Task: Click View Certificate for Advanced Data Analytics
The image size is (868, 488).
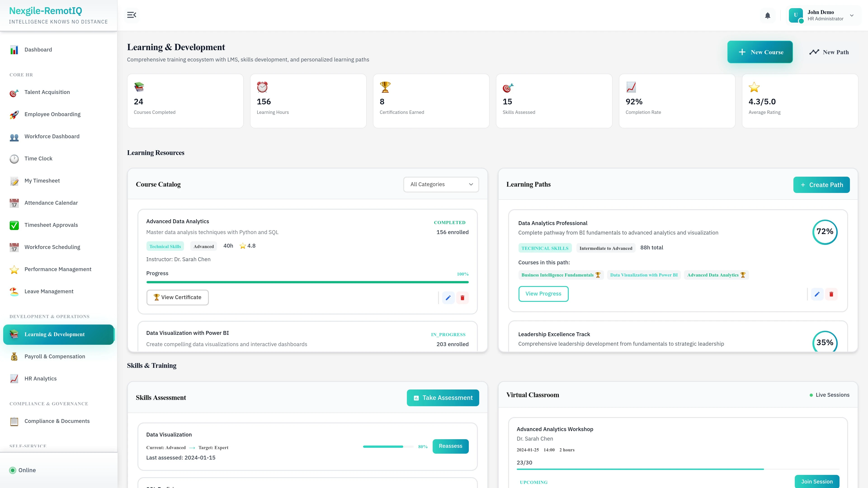Action: point(178,297)
